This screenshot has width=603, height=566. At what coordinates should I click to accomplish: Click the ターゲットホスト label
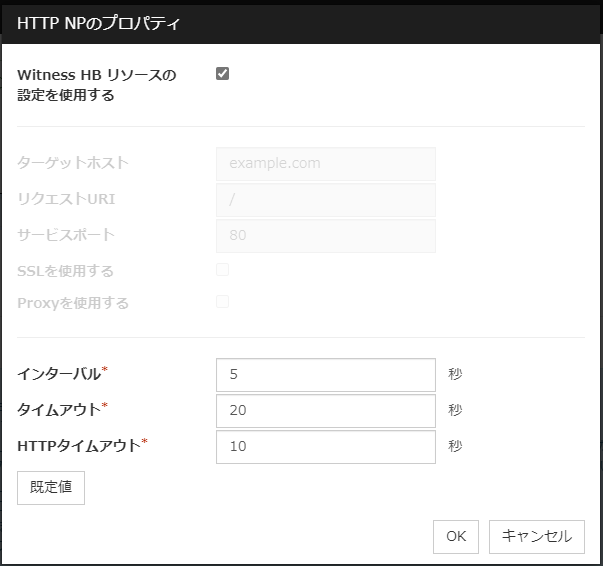[x=73, y=163]
